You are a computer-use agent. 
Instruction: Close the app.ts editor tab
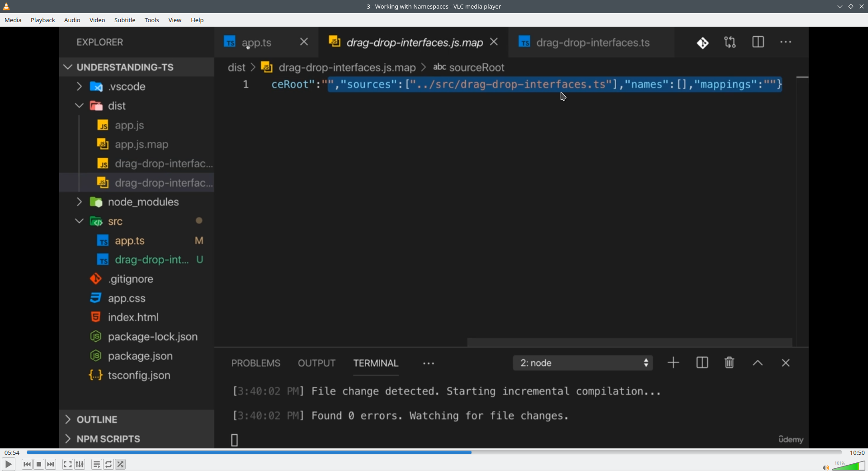point(304,42)
